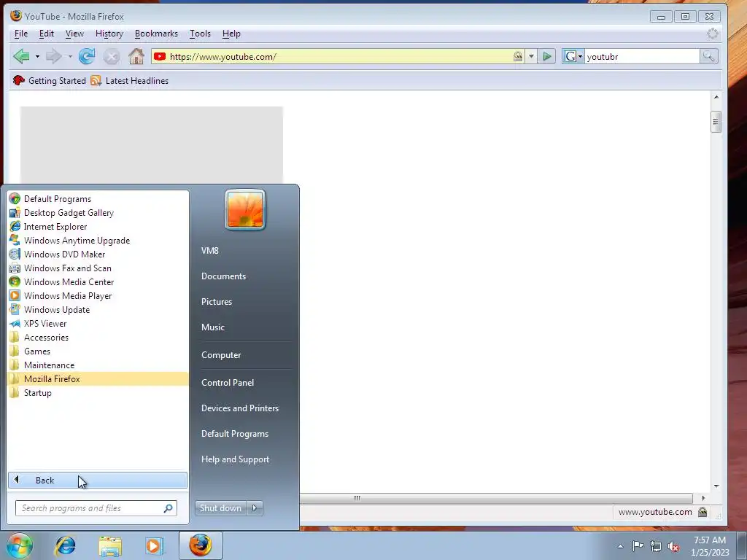The height and width of the screenshot is (560, 747).
Task: Click the Latest Headlines feed icon
Action: [x=96, y=80]
